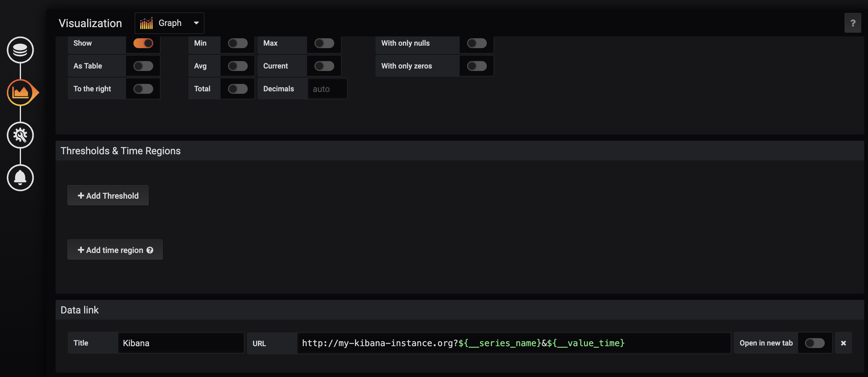Click the help question mark button
This screenshot has width=868, height=377.
(x=853, y=23)
